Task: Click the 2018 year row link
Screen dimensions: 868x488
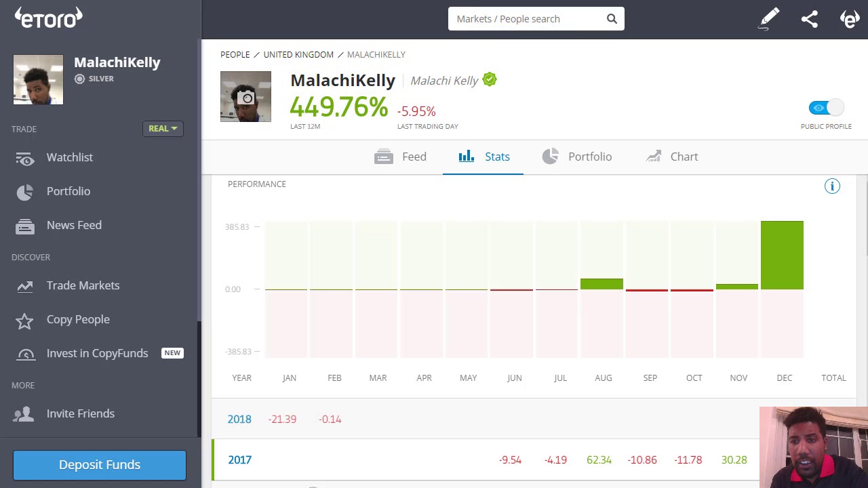Action: [239, 420]
